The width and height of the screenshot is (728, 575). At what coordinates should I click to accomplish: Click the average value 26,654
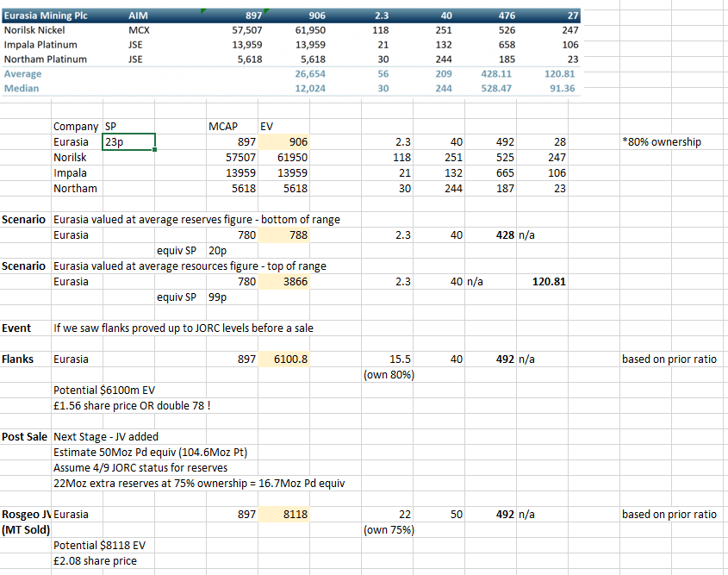click(310, 74)
